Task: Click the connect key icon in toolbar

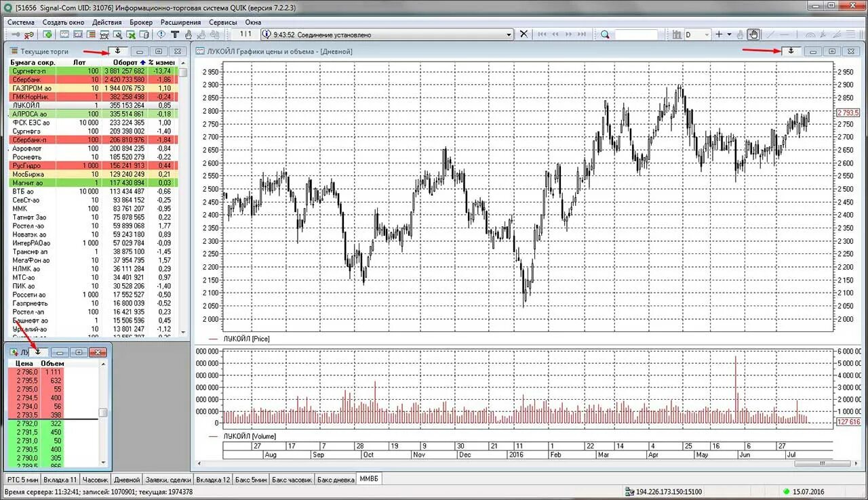Action: click(x=15, y=34)
